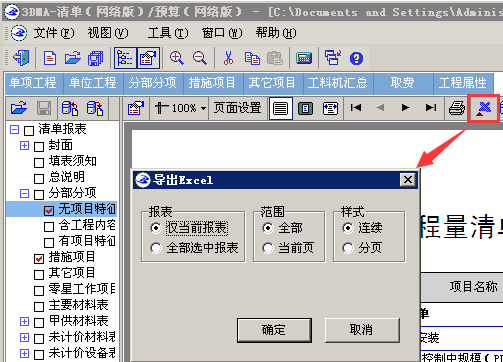Uncheck the 无项目特征 checkbox
503x362 pixels.
coord(49,211)
